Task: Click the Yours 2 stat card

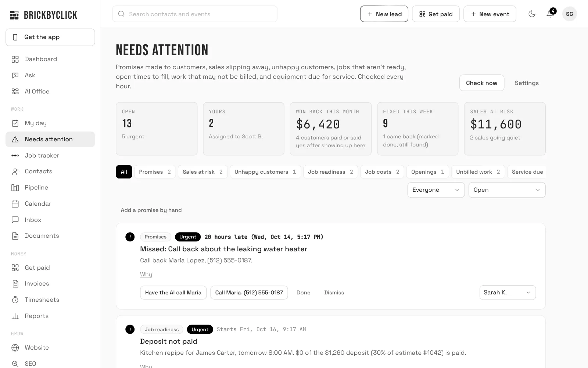Action: point(244,129)
